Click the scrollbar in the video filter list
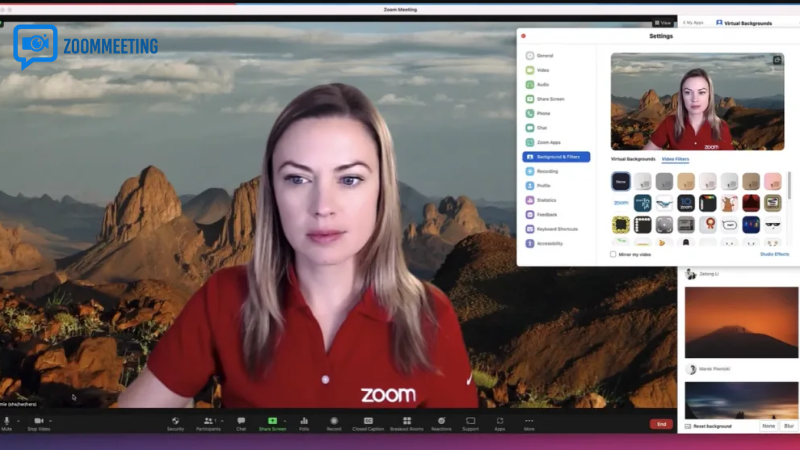 pyautogui.click(x=789, y=185)
